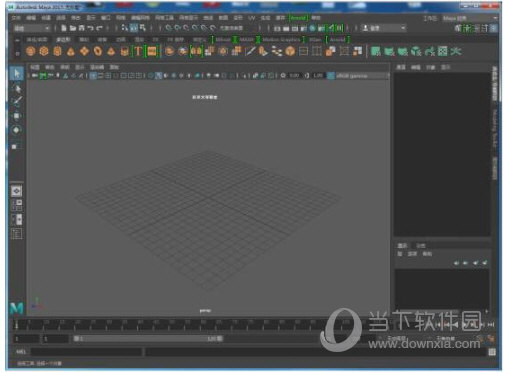
Task: Open the Arnold menu in the menu bar
Action: (x=298, y=18)
